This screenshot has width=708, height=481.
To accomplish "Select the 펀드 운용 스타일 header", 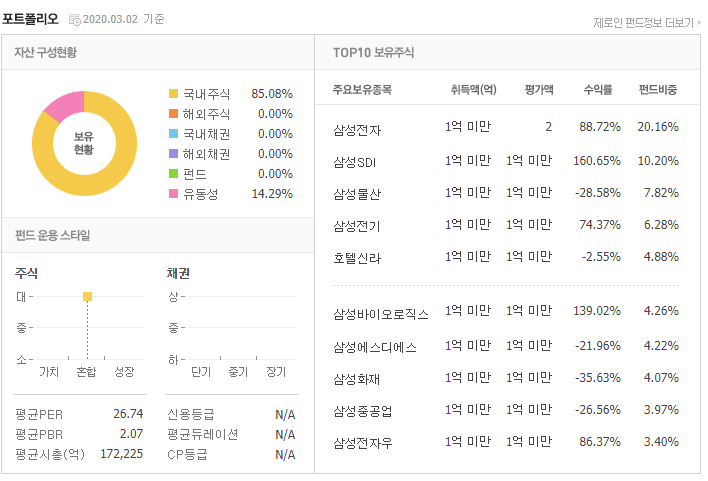I will (52, 235).
